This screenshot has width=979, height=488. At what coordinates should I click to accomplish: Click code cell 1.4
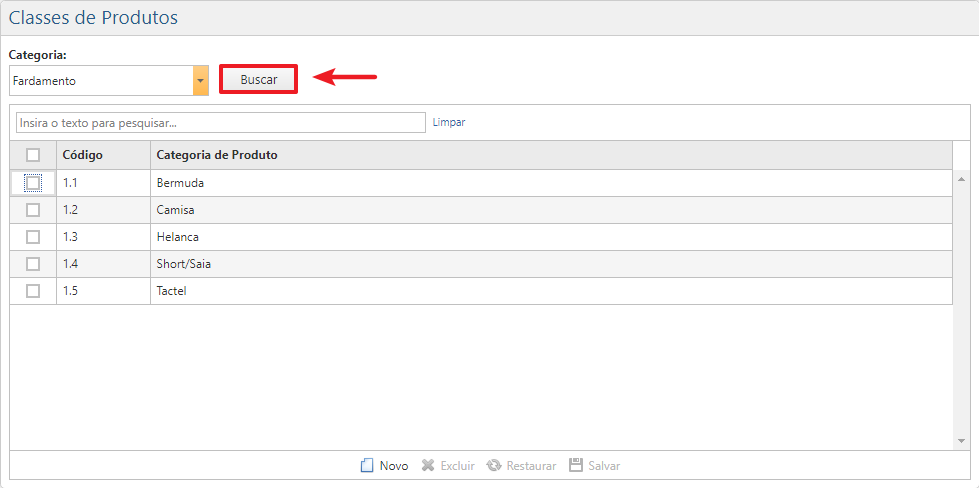[x=104, y=264]
